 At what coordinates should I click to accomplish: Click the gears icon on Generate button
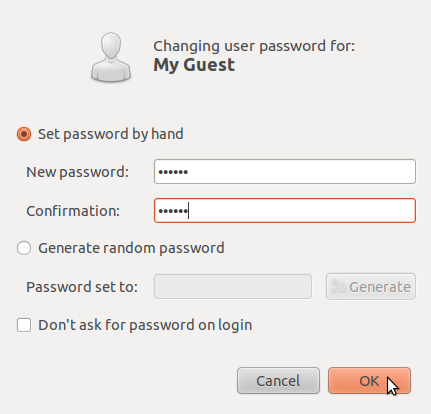(339, 287)
